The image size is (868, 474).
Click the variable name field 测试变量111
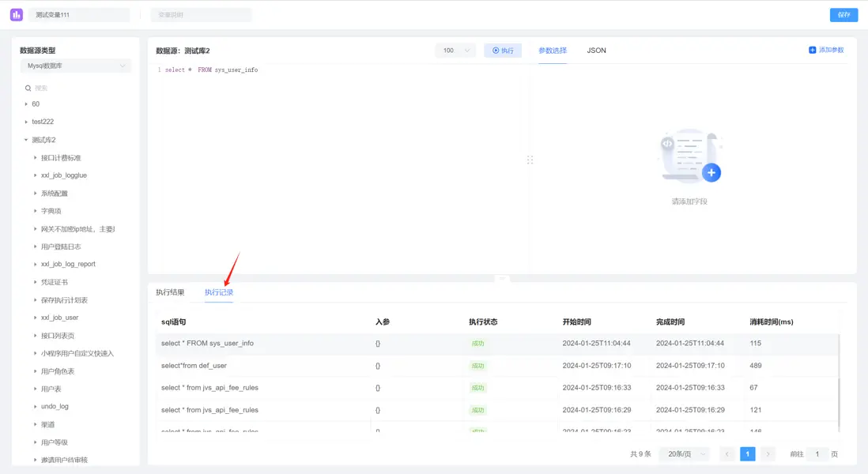click(x=78, y=15)
